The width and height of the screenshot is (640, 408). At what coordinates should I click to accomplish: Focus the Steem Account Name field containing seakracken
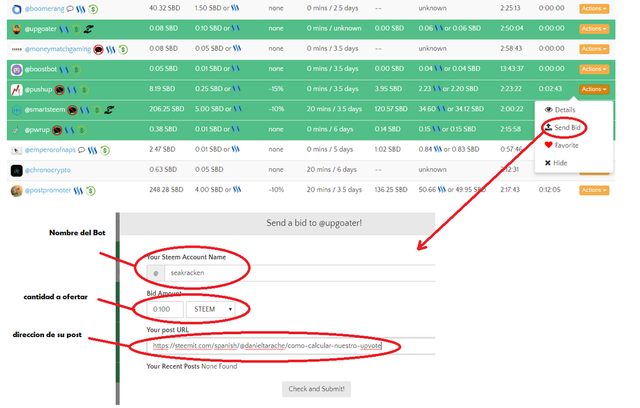[300, 273]
